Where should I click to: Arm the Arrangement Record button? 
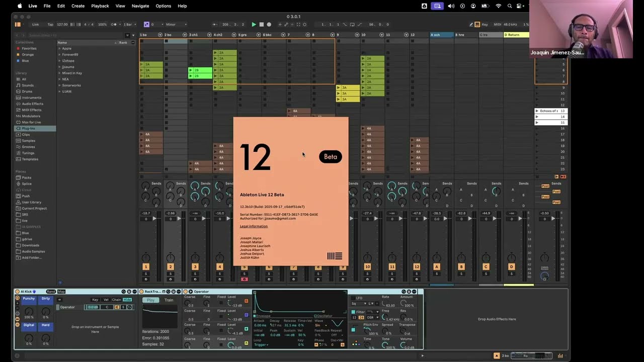coord(269,24)
